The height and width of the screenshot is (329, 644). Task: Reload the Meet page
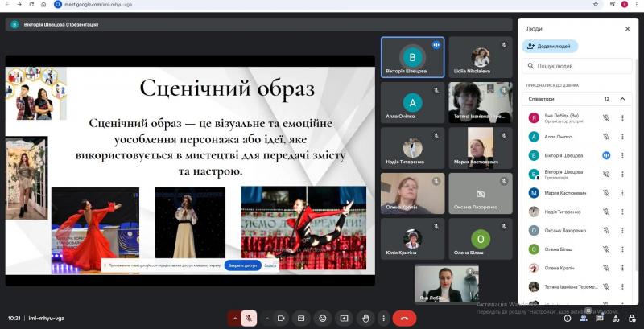(31, 5)
